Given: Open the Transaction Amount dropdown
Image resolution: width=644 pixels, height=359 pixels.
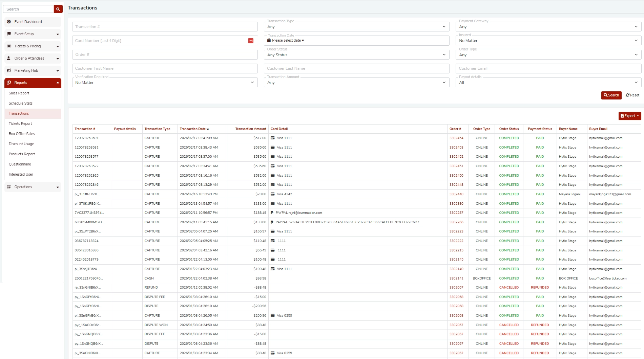Looking at the screenshot, I should point(356,83).
